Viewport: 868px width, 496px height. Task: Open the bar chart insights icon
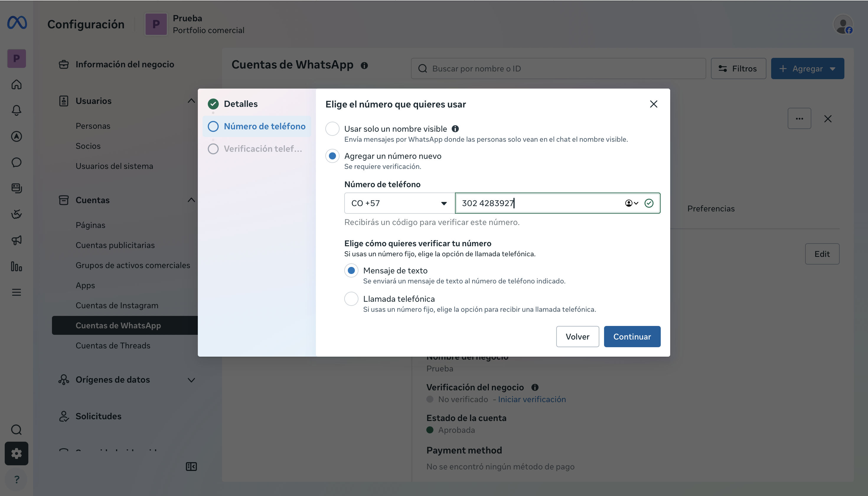[16, 266]
